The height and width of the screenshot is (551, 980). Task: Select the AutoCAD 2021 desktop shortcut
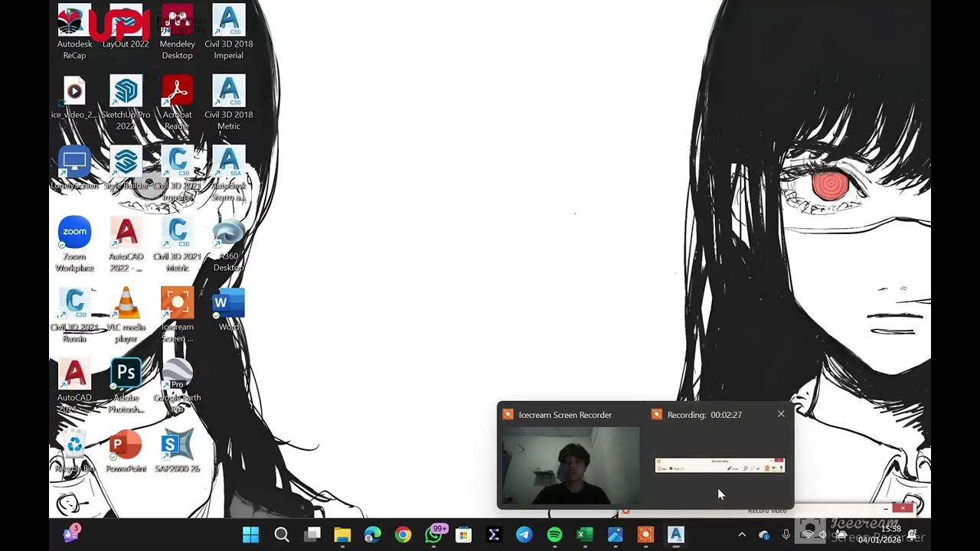(x=74, y=386)
